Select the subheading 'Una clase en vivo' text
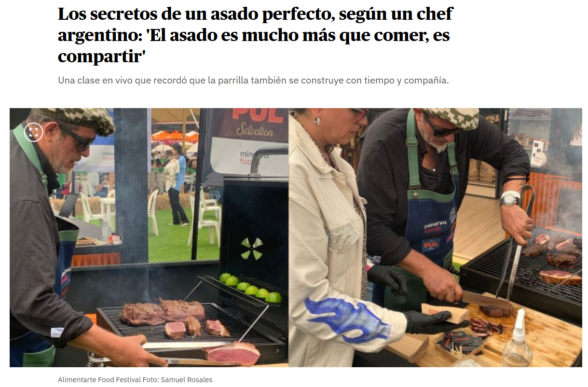 pos(253,81)
